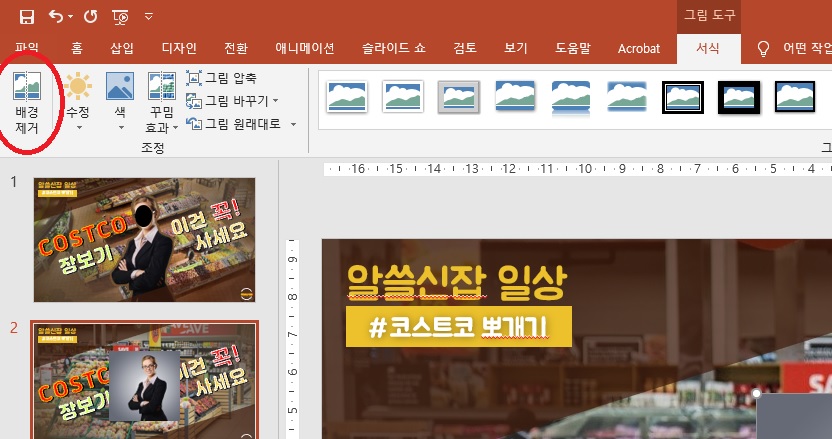Apply the eighth picture style, thick matte black
832x439 pixels.
click(739, 97)
